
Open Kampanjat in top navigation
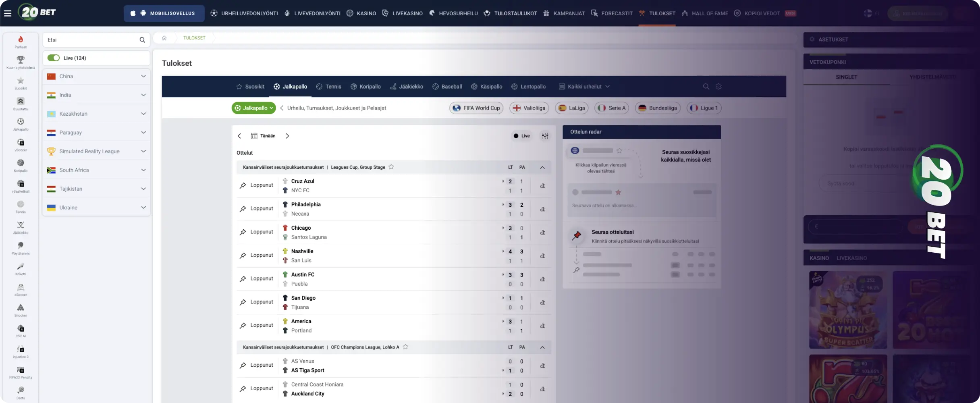pos(564,13)
